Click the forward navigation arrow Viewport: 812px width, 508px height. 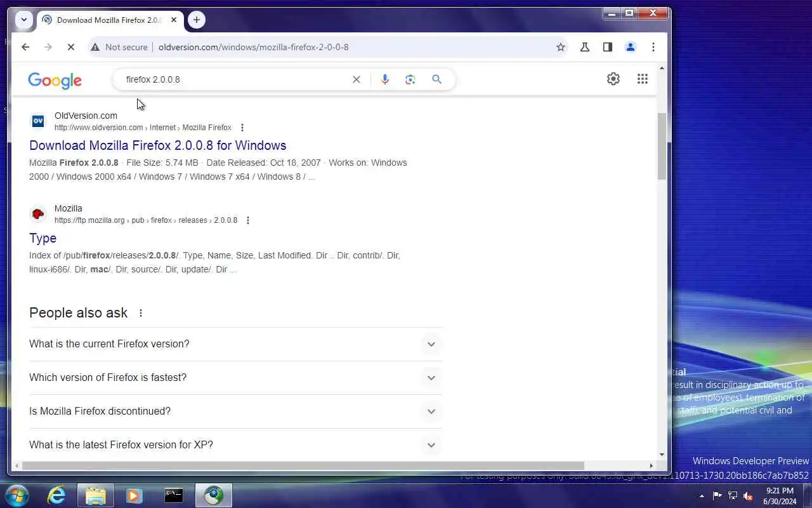pyautogui.click(x=48, y=47)
